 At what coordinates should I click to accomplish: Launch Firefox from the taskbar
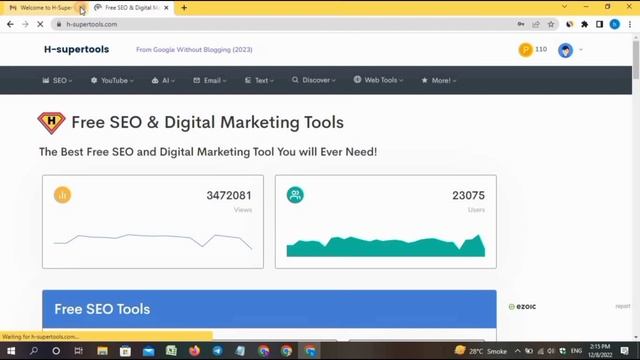tap(194, 351)
